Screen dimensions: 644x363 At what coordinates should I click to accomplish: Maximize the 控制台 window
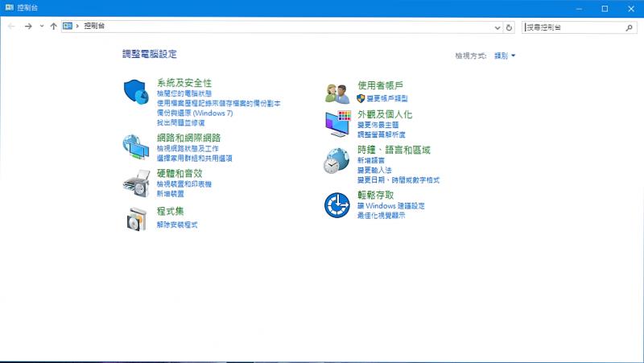(x=605, y=8)
